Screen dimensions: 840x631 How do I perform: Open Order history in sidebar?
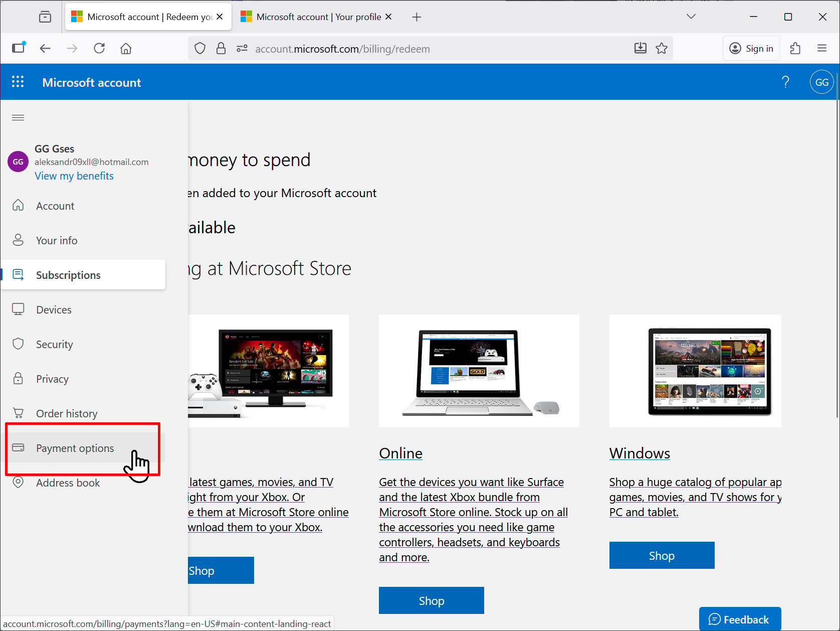pos(83,413)
